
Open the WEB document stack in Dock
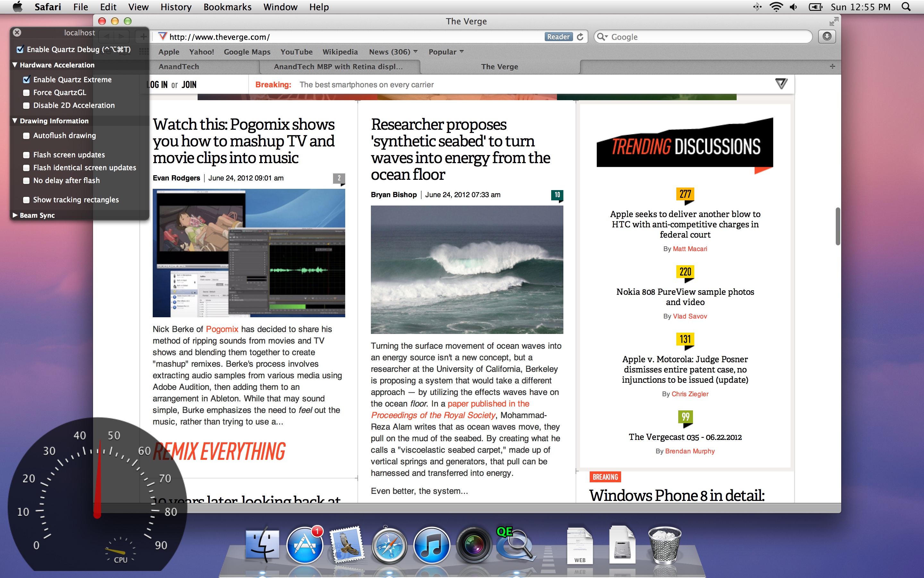580,545
